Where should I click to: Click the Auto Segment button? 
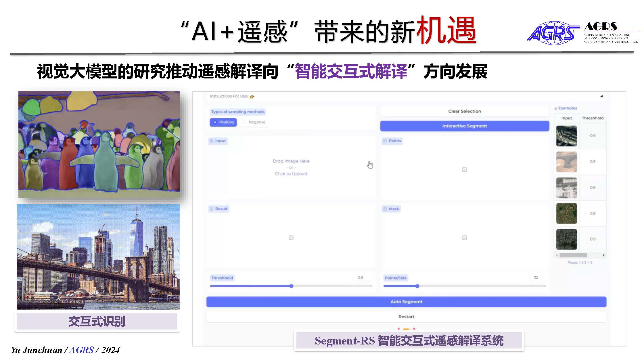(x=406, y=302)
